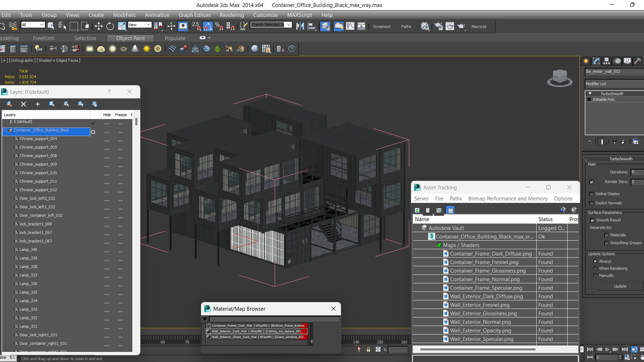This screenshot has width=644, height=362.
Task: Toggle the TurboSmooth modifier lightbulb in the stack
Action: pyautogui.click(x=590, y=94)
